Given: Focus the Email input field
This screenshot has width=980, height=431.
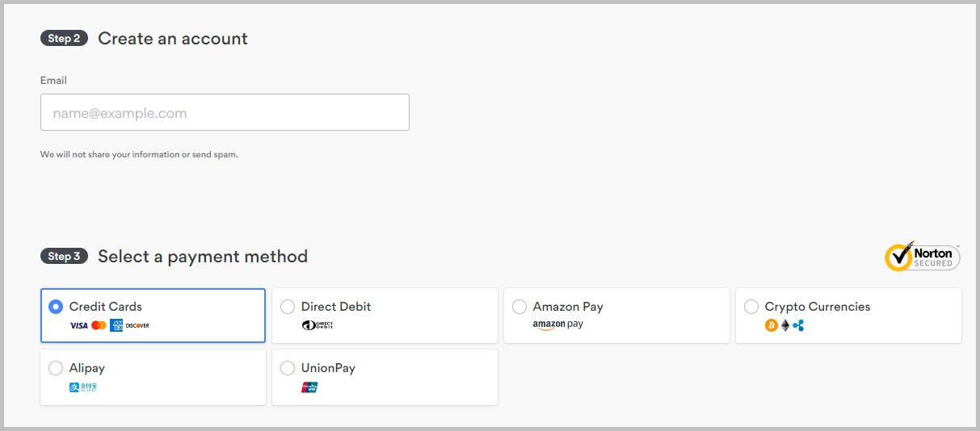Looking at the screenshot, I should [225, 112].
